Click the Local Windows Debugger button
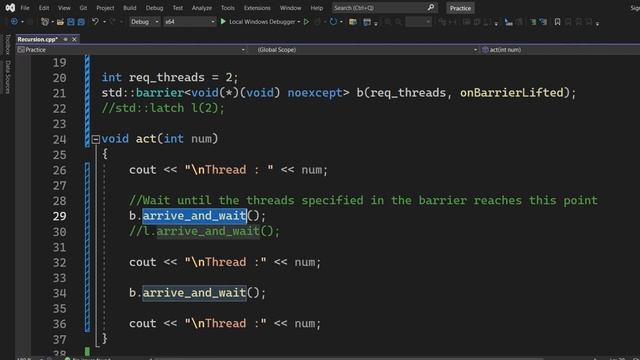640x360 pixels. pos(262,22)
